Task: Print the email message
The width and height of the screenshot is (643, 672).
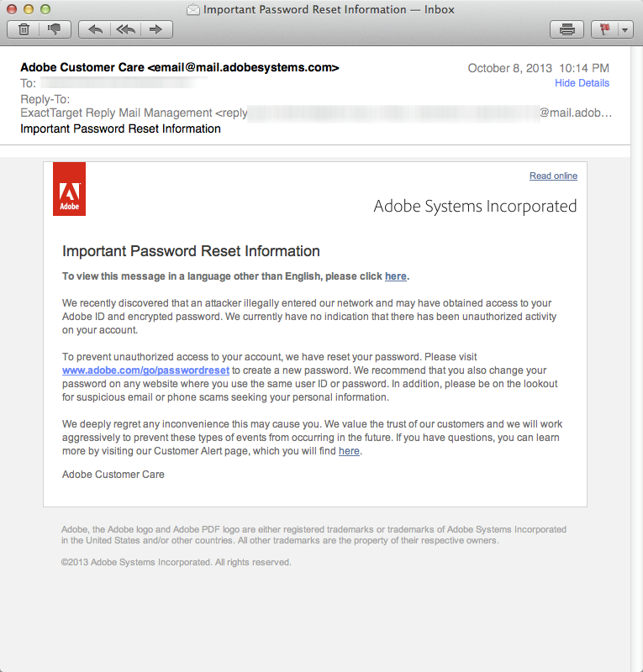Action: pyautogui.click(x=567, y=29)
